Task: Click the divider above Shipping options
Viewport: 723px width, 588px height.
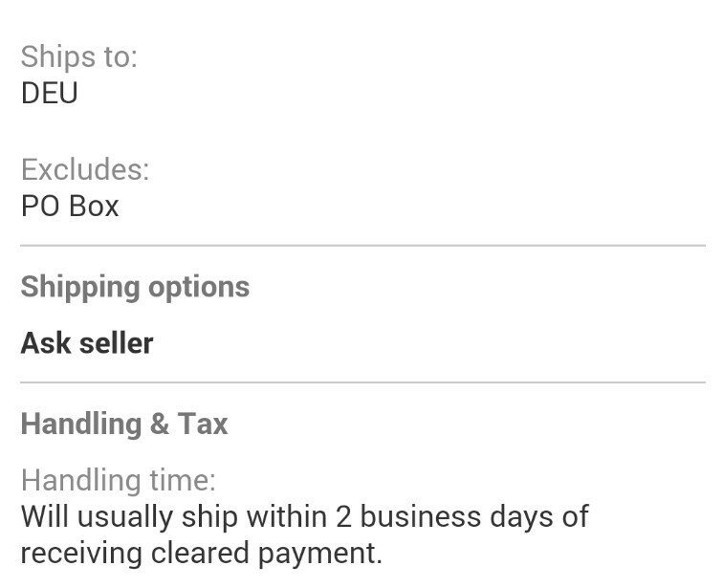Action: [362, 246]
